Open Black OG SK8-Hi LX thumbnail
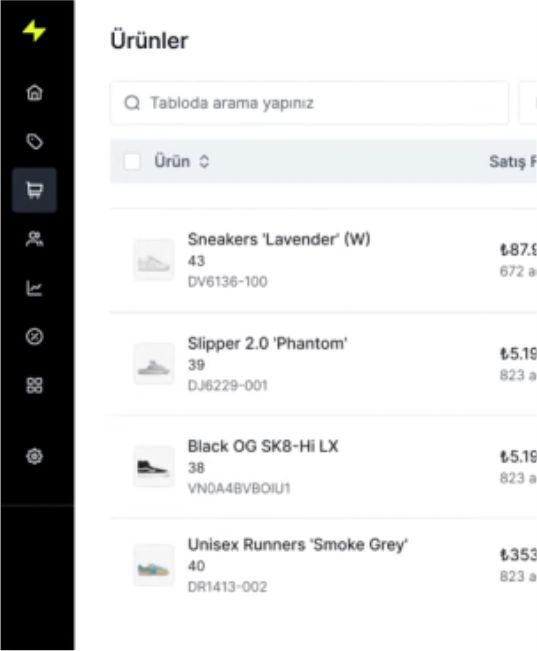537x651 pixels. point(154,467)
